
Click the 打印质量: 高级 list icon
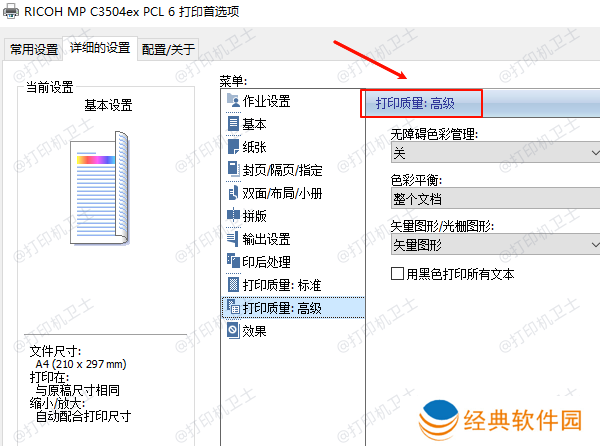click(233, 307)
